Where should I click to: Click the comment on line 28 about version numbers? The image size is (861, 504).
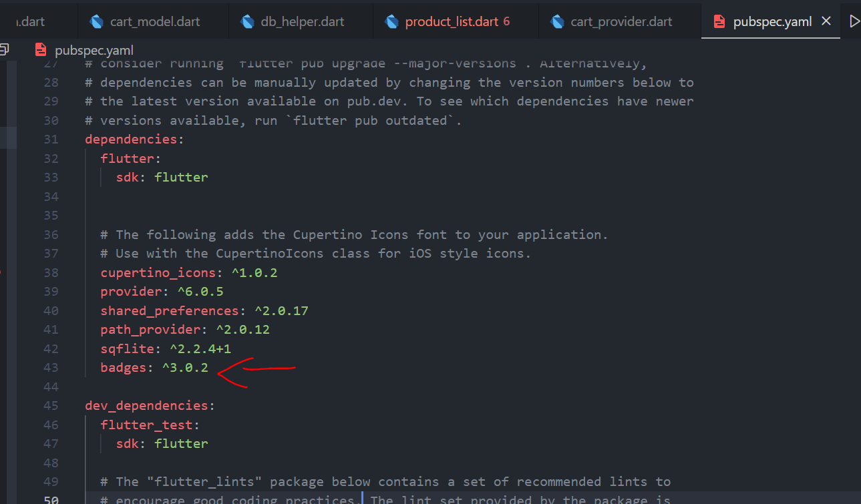pyautogui.click(x=389, y=83)
